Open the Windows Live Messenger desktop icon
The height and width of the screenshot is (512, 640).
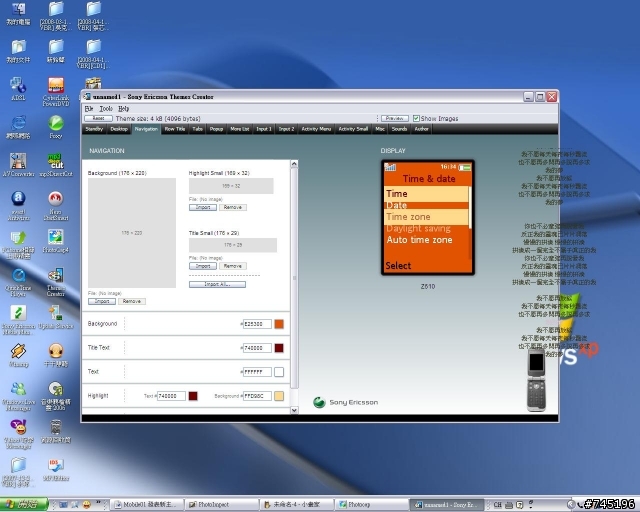click(x=18, y=396)
